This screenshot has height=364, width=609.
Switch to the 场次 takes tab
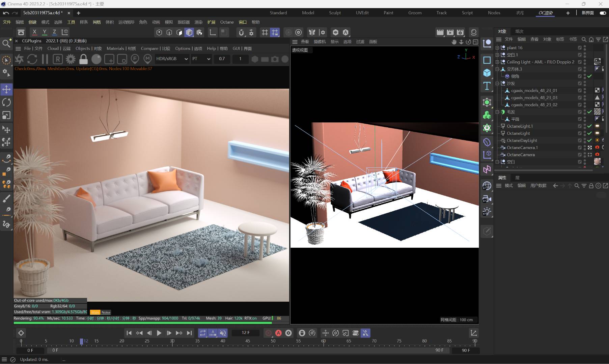[519, 31]
